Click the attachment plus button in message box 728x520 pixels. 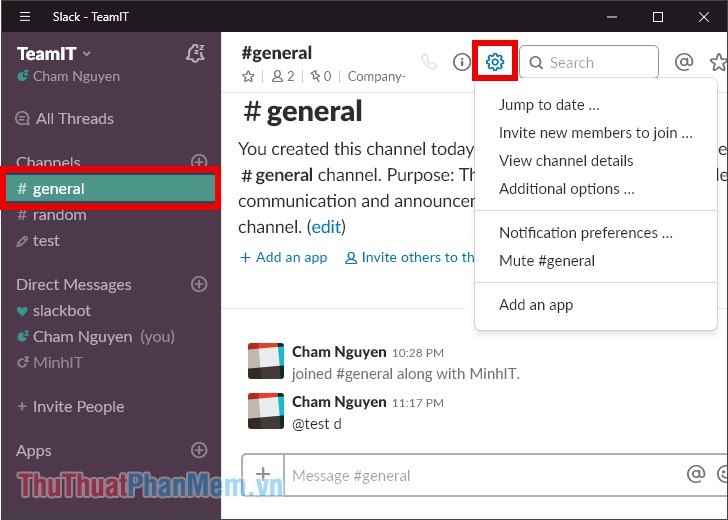coord(263,474)
